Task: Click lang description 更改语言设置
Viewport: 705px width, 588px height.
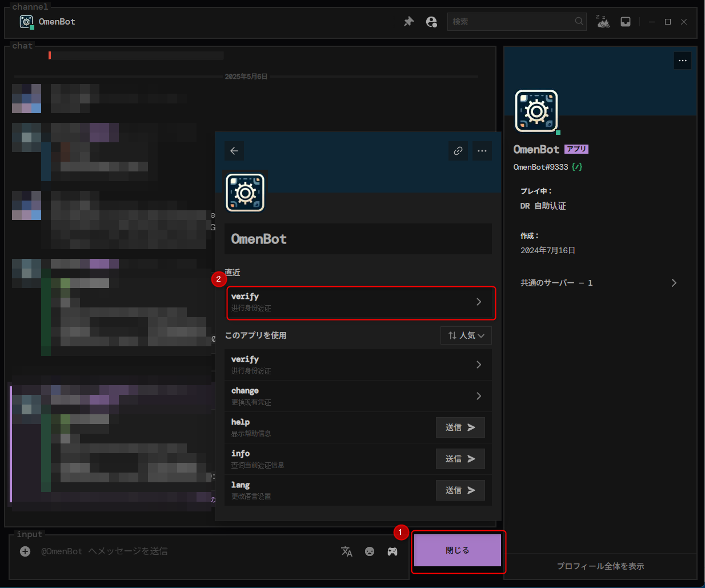Action: pos(251,497)
